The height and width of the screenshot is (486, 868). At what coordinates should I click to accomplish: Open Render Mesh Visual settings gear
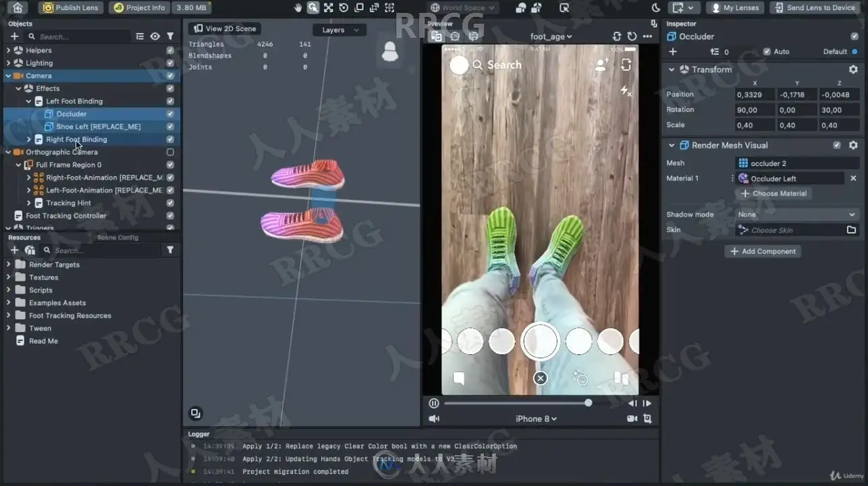point(853,145)
